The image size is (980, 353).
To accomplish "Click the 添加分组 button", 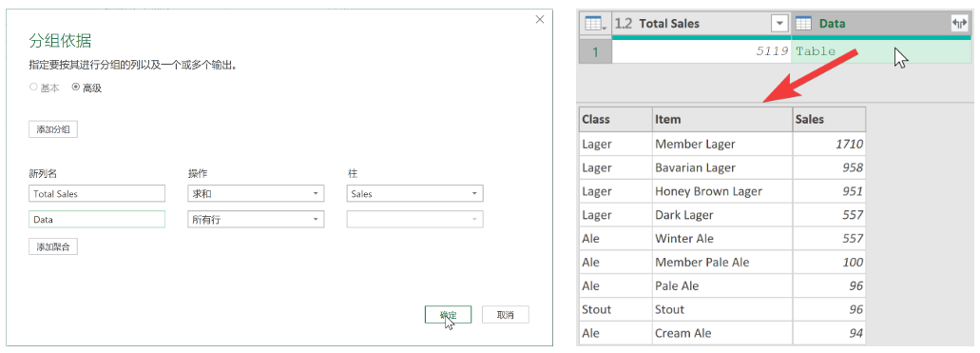I will point(53,129).
